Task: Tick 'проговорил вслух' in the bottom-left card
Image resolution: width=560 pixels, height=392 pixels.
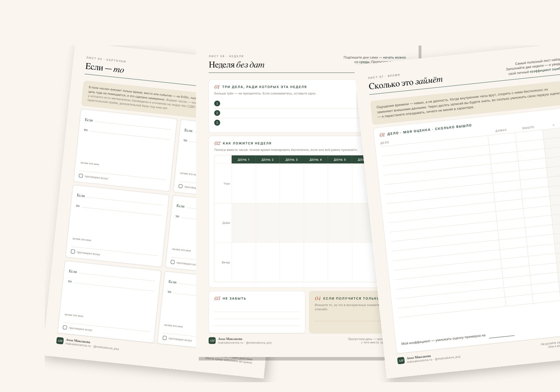Action: point(65,327)
